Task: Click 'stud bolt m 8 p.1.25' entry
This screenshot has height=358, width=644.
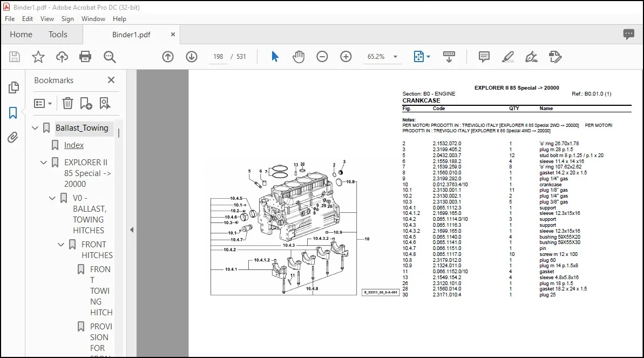Action: pos(571,156)
